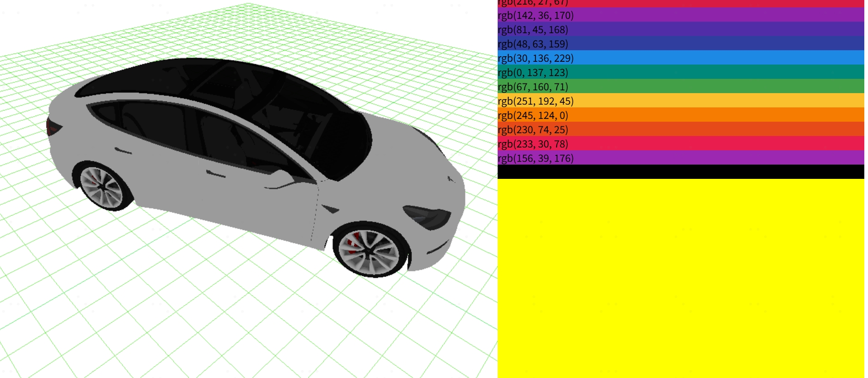Screen dimensions: 868x378
Task: Select the rgb(251, 192, 45) yellow swatch
Action: [681, 100]
